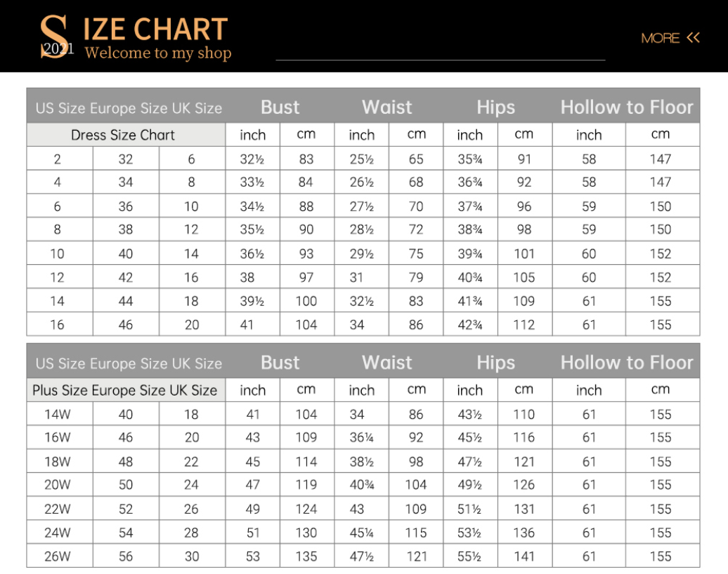Screen dimensions: 728x574
Task: Select the Dress Size Chart header cell
Action: click(x=123, y=135)
